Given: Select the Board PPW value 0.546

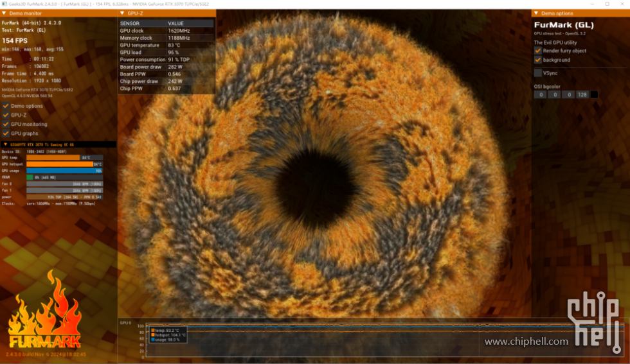Looking at the screenshot, I should point(174,74).
